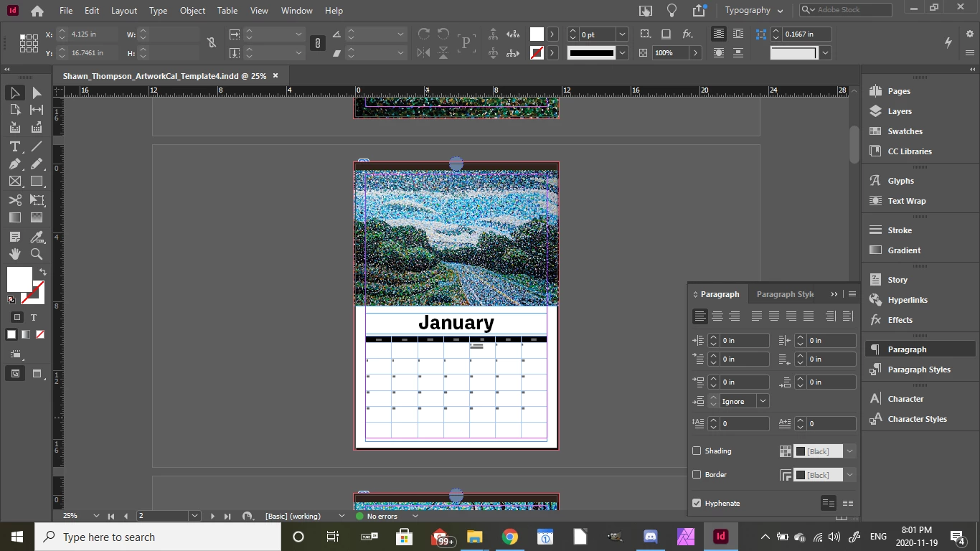Open the Typography workspace dropdown
The height and width of the screenshot is (551, 980).
pos(754,10)
